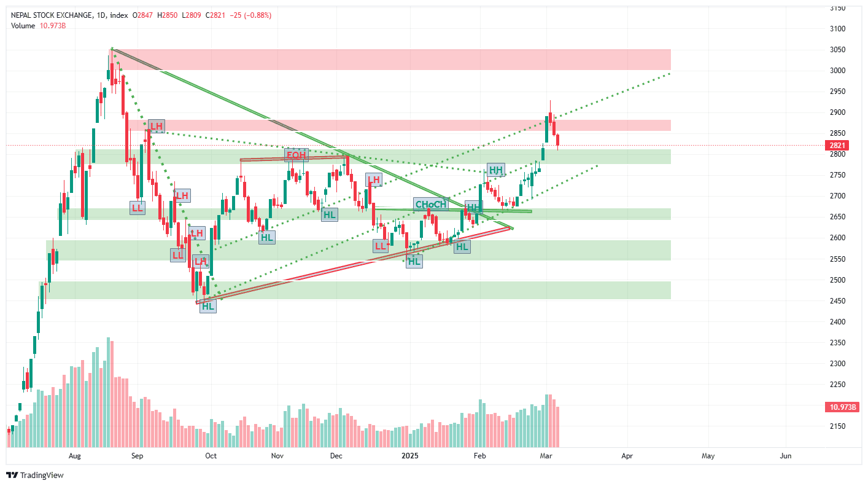
Task: Click the Mar label on the time axis
Action: tap(546, 457)
